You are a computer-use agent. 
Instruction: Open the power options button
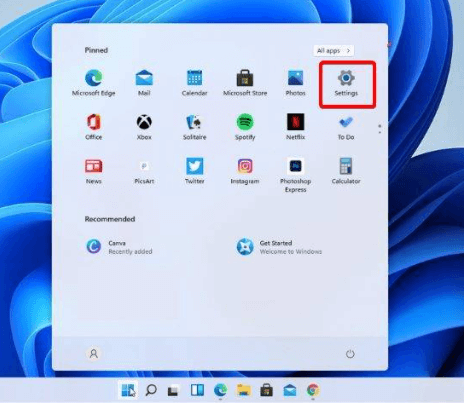point(350,354)
